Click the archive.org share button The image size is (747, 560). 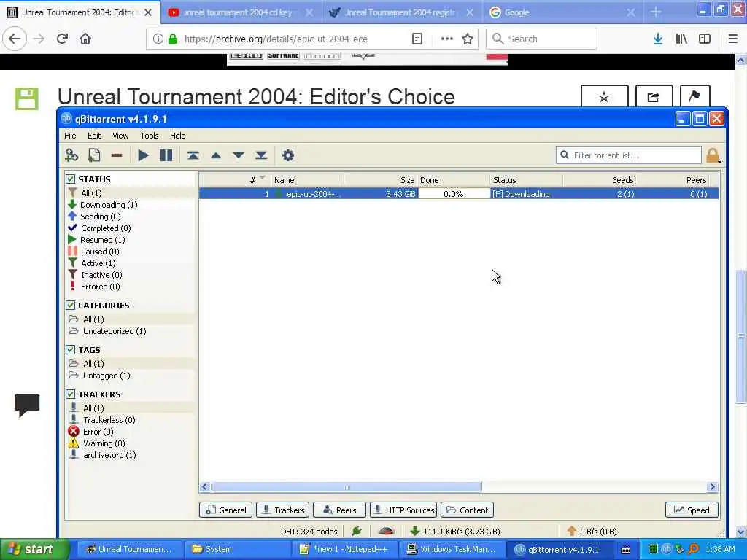pos(654,97)
